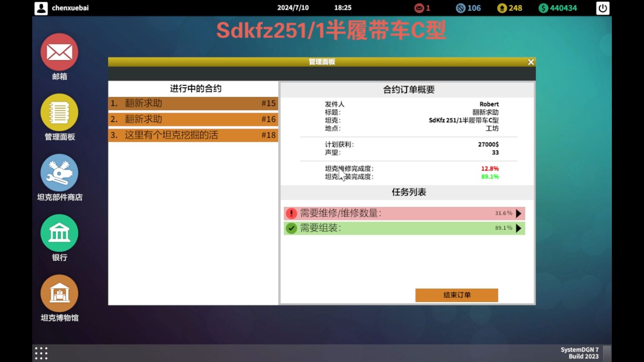Click the gold currency icon showing 248
The image size is (644, 362).
[501, 8]
